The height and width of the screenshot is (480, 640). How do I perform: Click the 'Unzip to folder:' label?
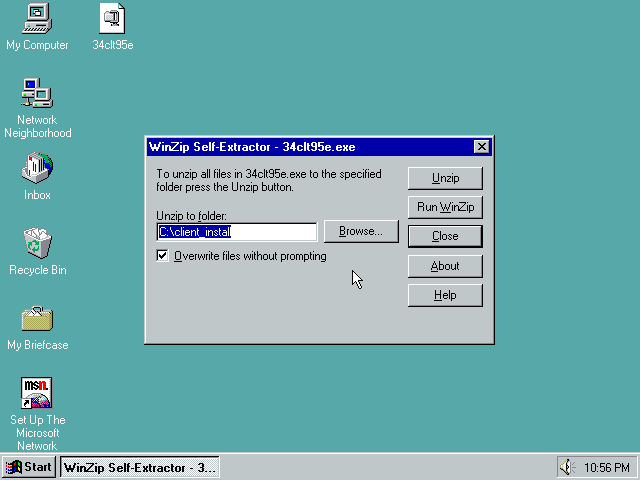[191, 216]
